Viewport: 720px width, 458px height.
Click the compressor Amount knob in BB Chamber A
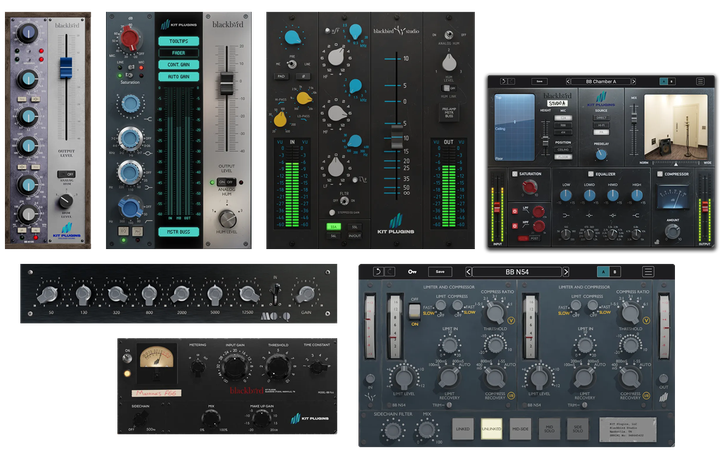[x=672, y=231]
